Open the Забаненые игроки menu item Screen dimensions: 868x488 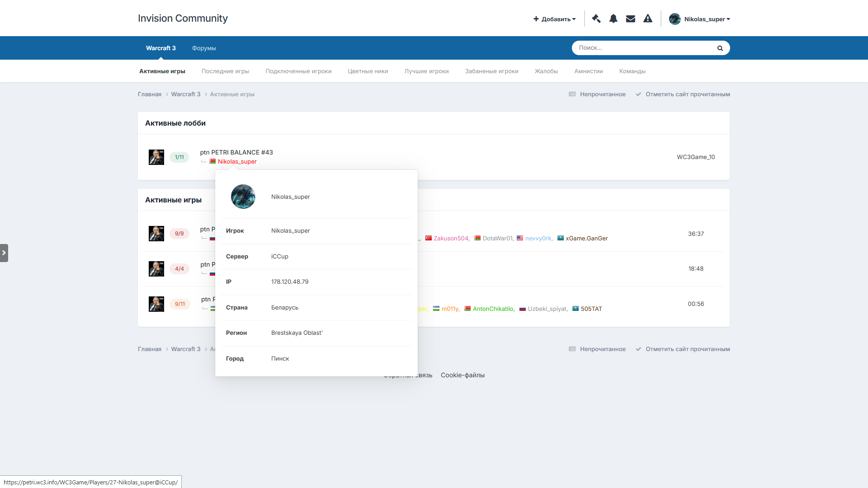point(491,71)
